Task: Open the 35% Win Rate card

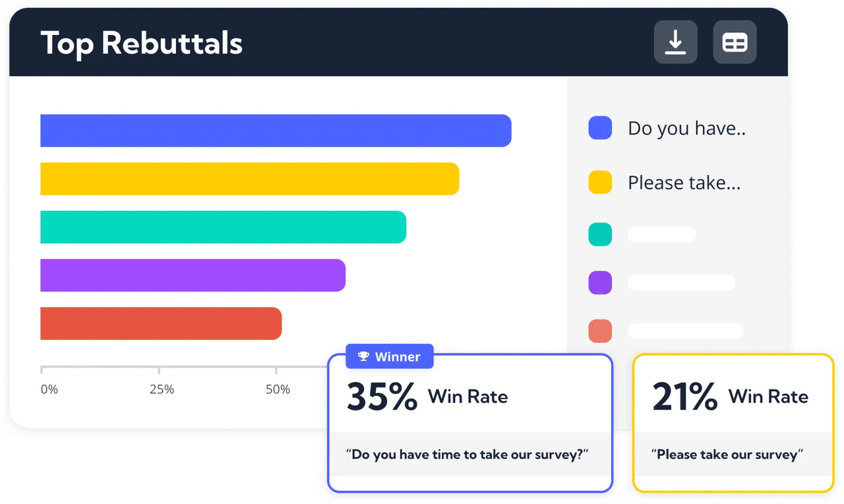Action: point(470,423)
